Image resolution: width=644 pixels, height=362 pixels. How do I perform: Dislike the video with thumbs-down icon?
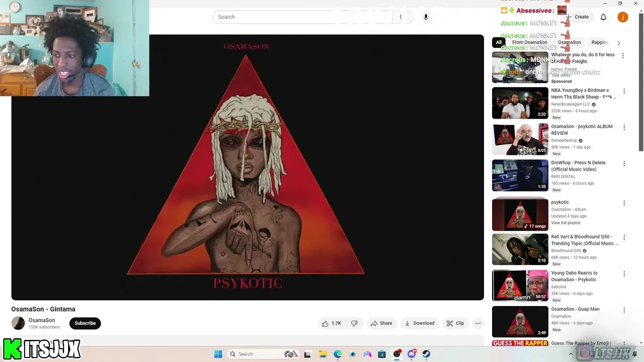(354, 323)
